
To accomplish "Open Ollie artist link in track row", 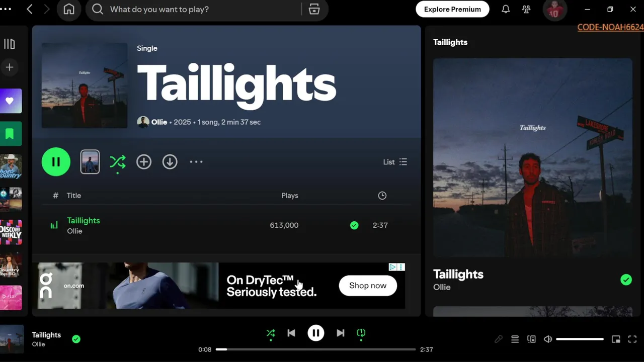I will pyautogui.click(x=74, y=231).
